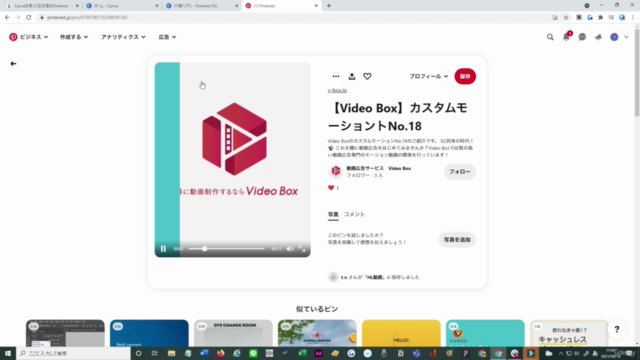This screenshot has height=360, width=640.
Task: Open a new browser tab
Action: [329, 6]
